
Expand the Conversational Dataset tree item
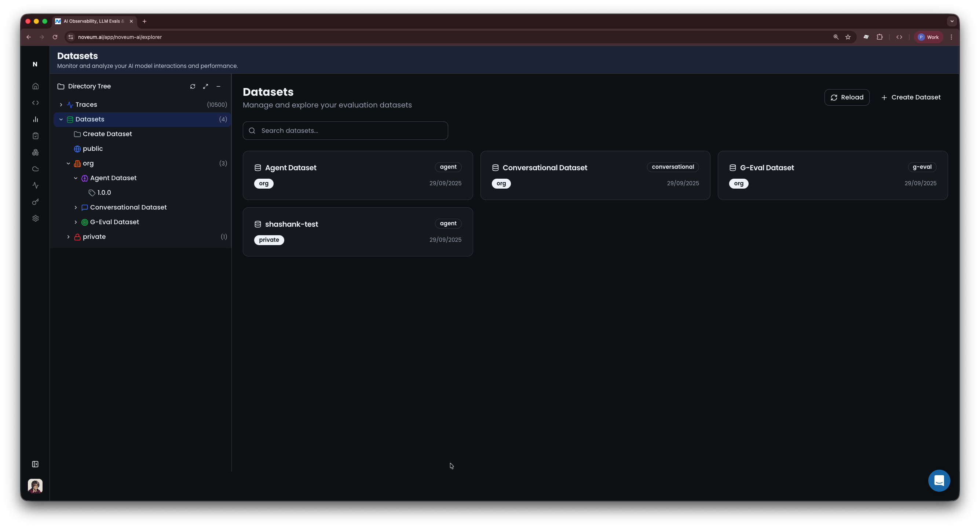(76, 207)
